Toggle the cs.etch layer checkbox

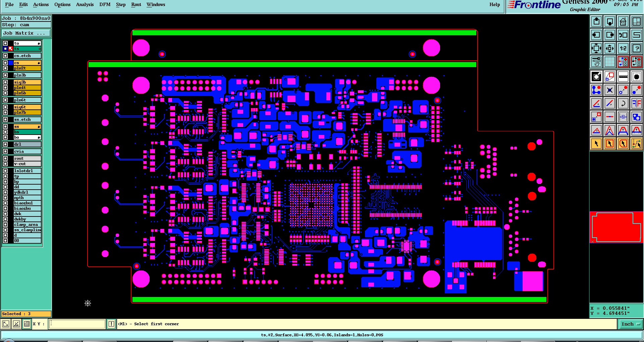5,56
